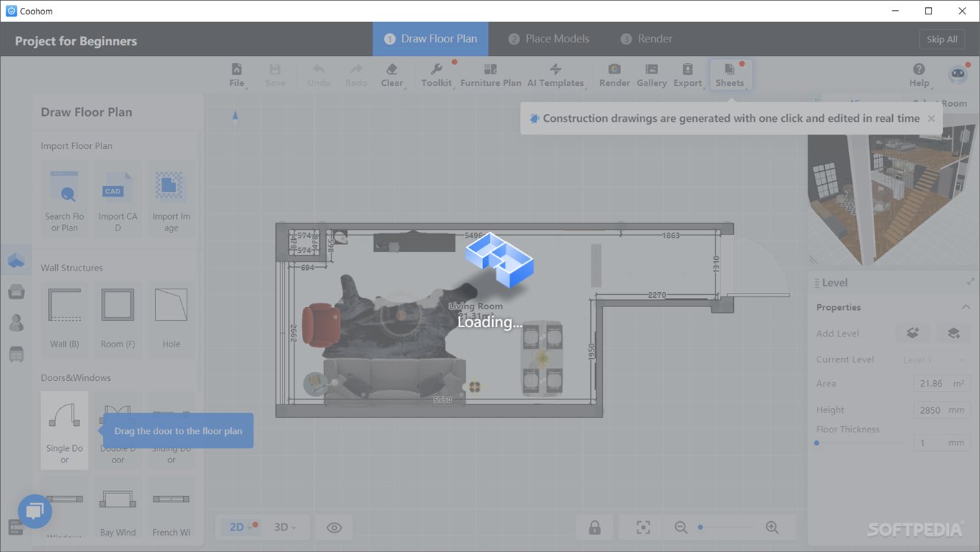Open the Current Level dropdown
The height and width of the screenshot is (552, 980).
(934, 359)
